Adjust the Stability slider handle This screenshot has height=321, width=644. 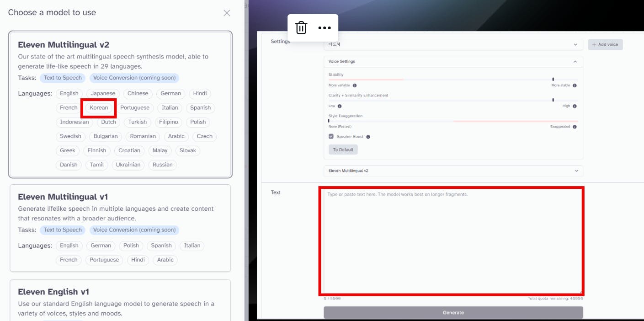553,79
